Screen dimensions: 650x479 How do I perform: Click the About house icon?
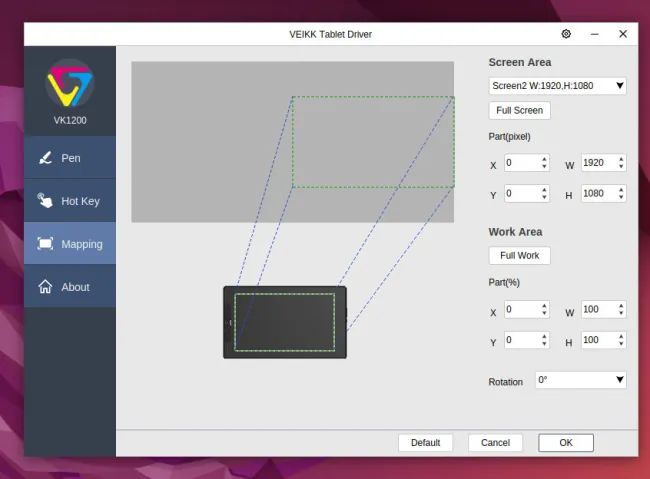45,287
